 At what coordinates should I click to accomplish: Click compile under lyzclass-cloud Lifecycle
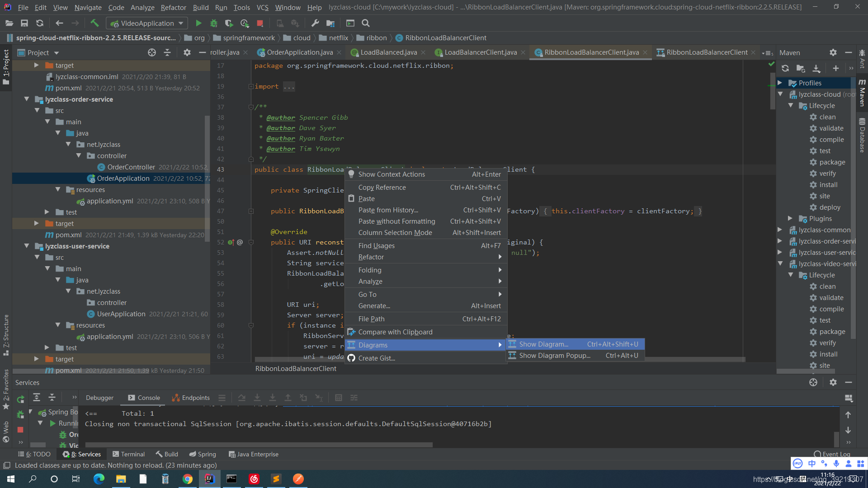831,140
